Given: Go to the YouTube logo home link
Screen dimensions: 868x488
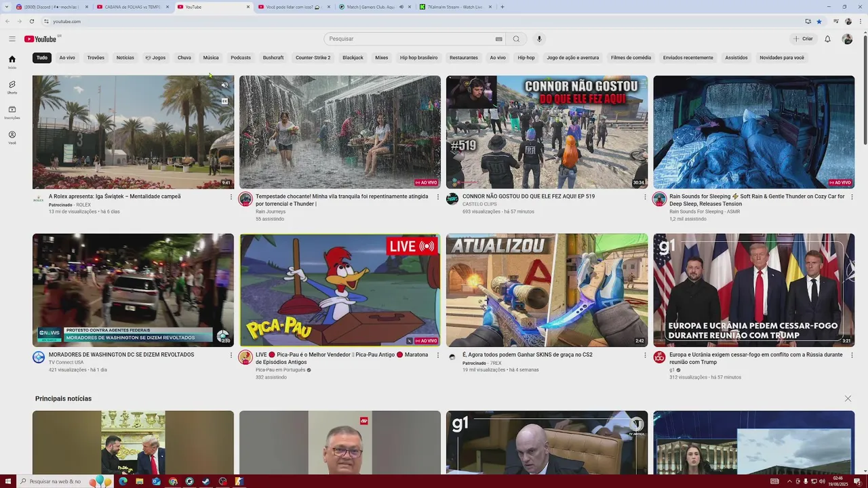Looking at the screenshot, I should pos(41,39).
